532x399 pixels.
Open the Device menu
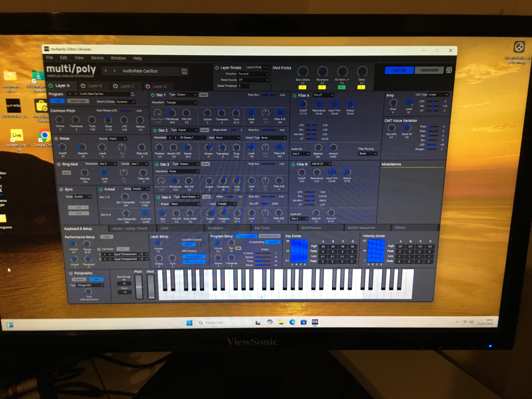click(97, 58)
